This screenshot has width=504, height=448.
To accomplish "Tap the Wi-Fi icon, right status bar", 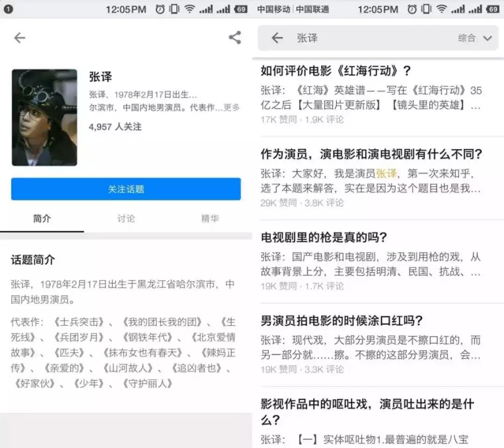I will click(441, 9).
